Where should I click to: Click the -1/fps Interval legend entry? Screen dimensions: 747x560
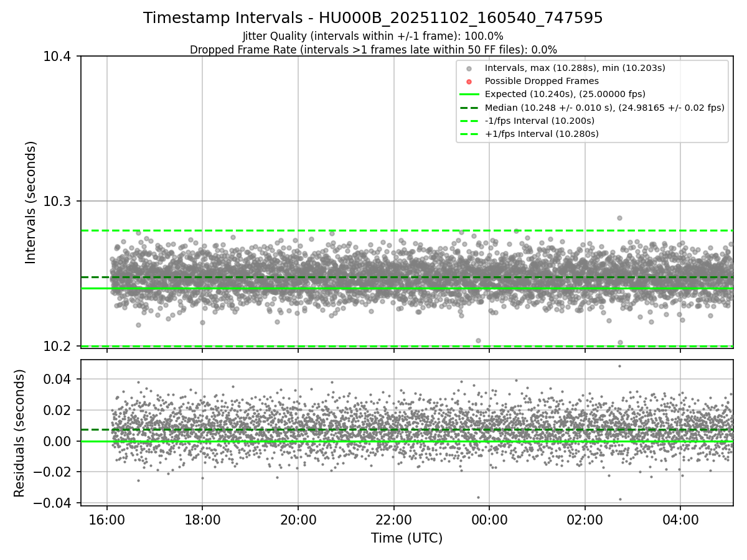coord(527,121)
